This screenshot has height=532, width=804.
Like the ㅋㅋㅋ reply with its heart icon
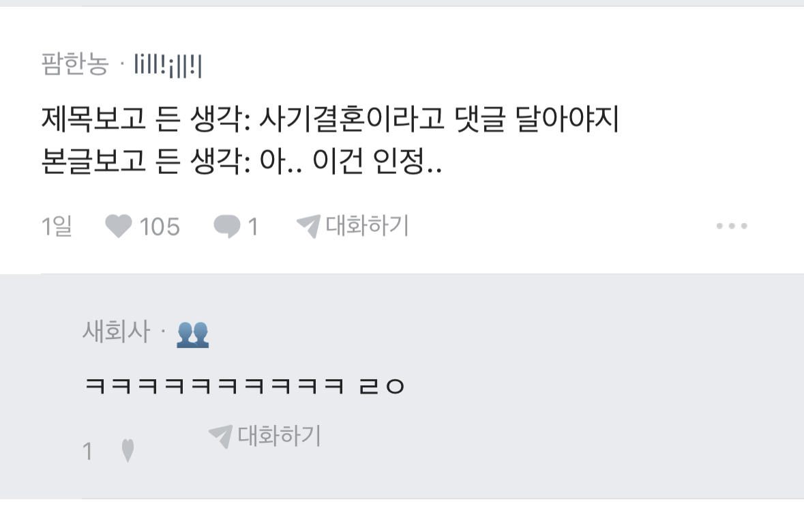pos(128,451)
